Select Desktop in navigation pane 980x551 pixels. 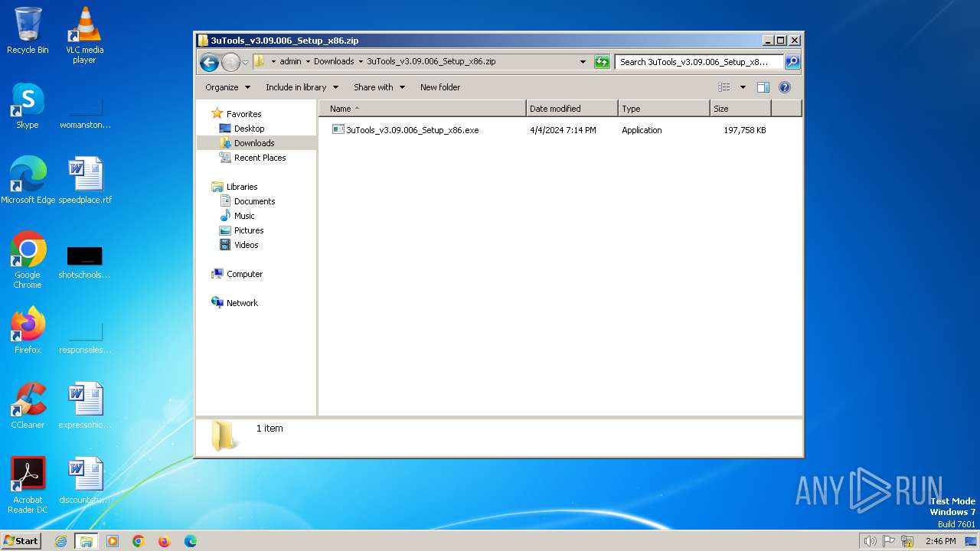pos(249,129)
